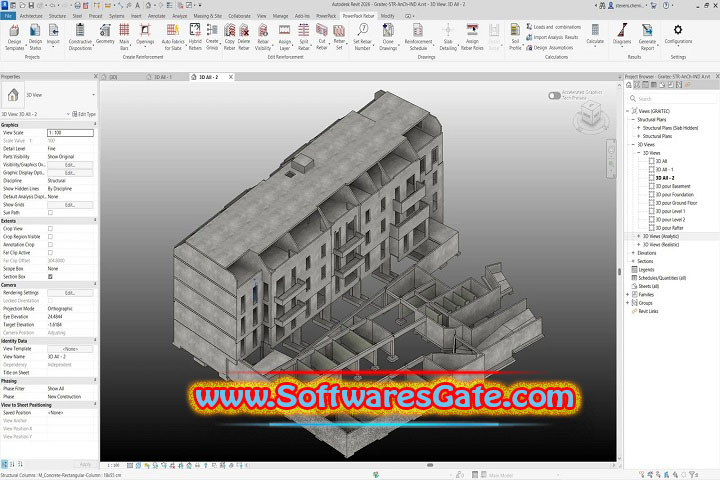Expand the Elevations tree node
Image resolution: width=720 pixels, height=480 pixels.
[633, 253]
